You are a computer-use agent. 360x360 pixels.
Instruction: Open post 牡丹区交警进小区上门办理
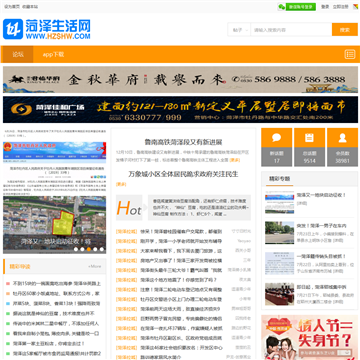click(181, 299)
